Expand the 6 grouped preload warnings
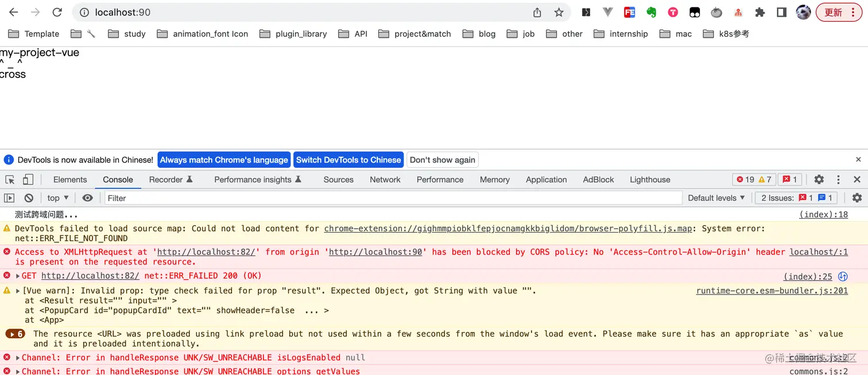The image size is (868, 375). pos(15,334)
